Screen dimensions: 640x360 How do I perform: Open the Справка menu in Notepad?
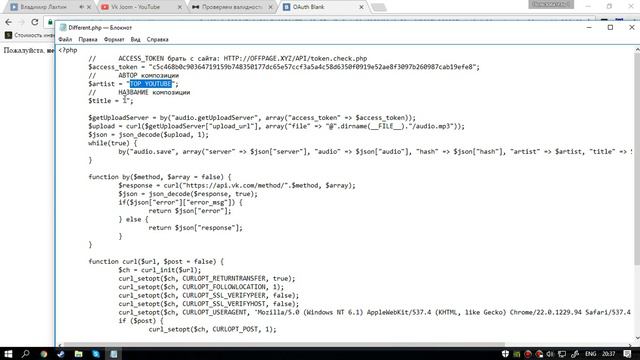click(x=158, y=40)
